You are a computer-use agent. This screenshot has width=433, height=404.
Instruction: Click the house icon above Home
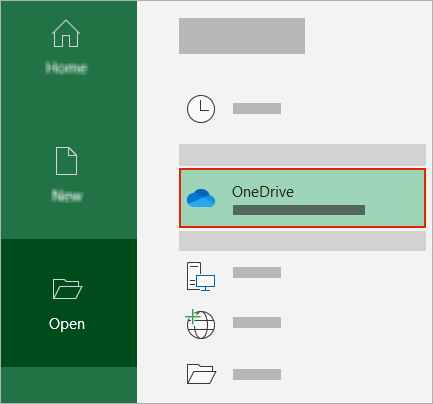[x=66, y=33]
